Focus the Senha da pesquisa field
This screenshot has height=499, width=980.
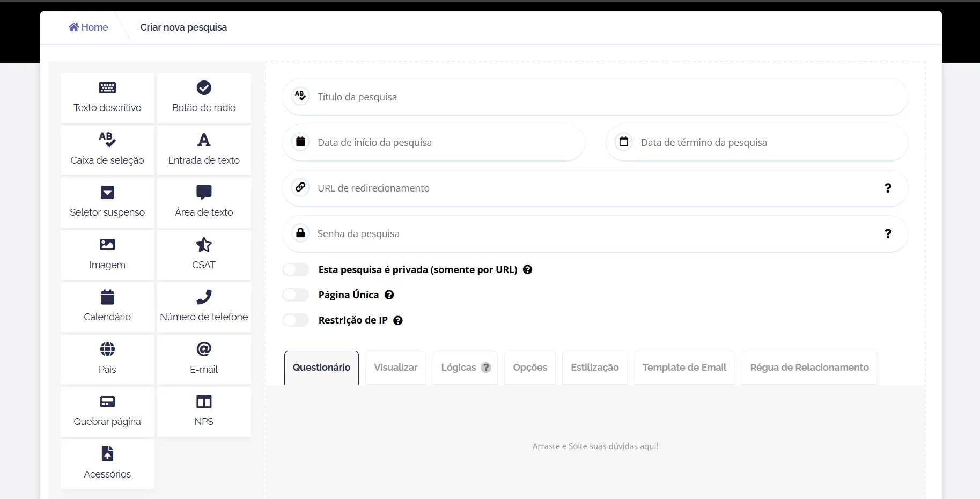click(595, 233)
